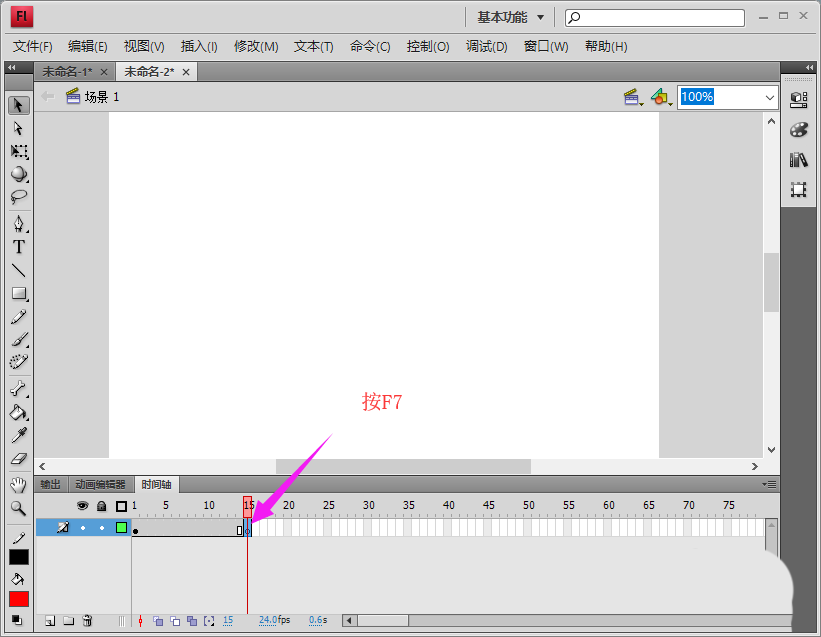Delete layer with trash icon

[x=87, y=621]
